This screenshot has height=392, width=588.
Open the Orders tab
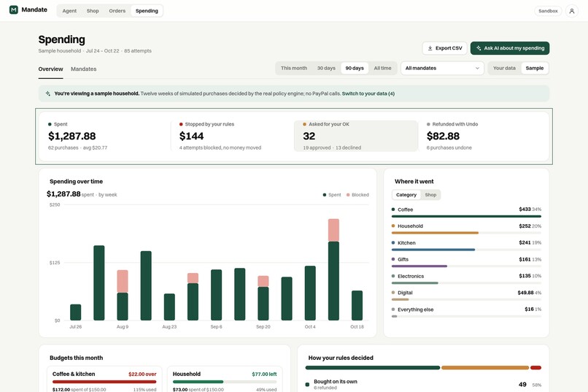117,11
